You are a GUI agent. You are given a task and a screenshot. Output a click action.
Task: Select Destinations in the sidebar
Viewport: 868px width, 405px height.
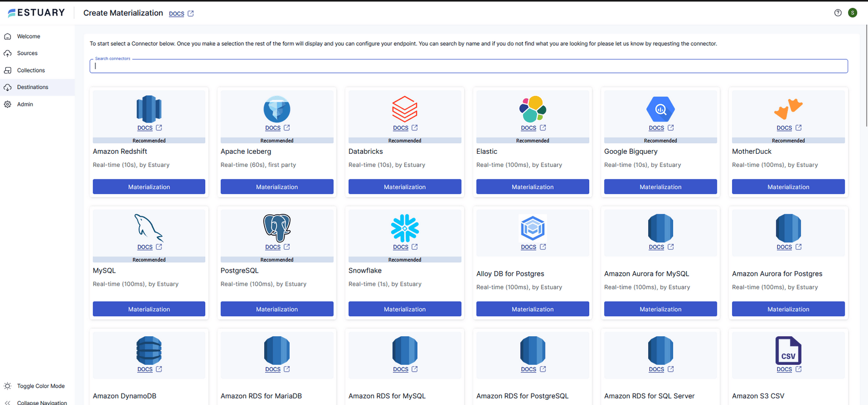[37, 87]
